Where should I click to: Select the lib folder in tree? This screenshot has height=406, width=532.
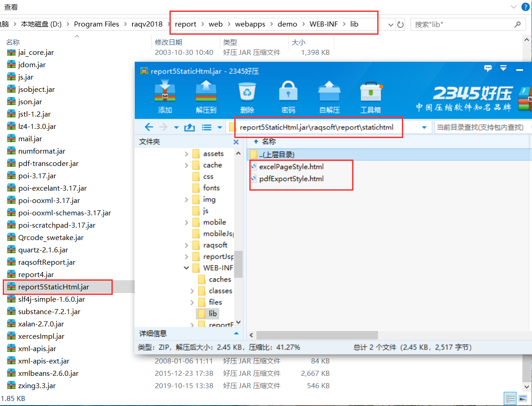(213, 313)
